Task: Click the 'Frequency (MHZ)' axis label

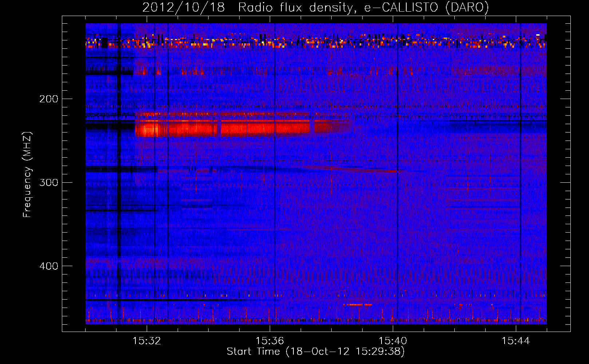Action: (27, 175)
